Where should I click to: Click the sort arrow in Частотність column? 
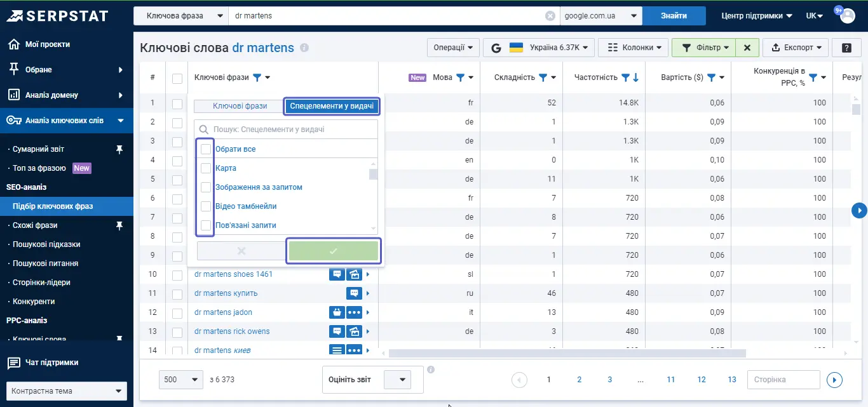coord(635,77)
